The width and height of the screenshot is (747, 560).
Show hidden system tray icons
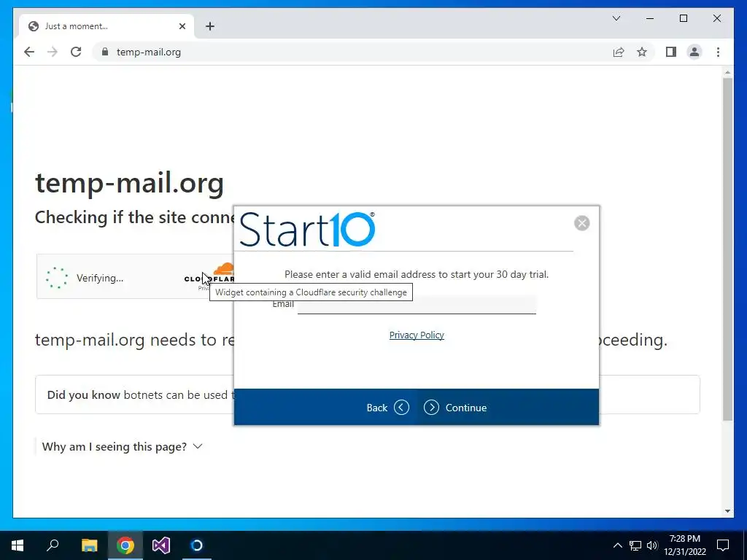(x=617, y=545)
